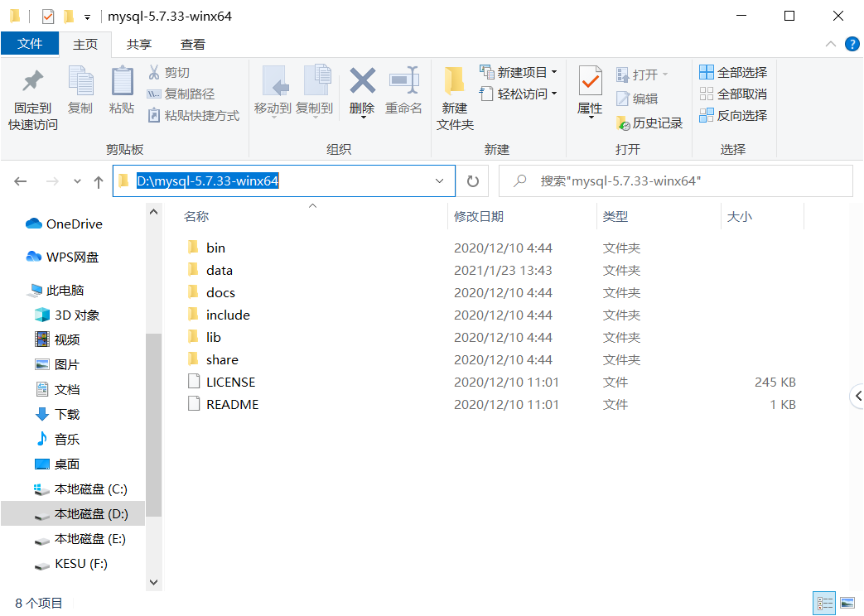Screen dimensions: 864x616
Task: Open the Copy to menu
Action: [x=315, y=91]
